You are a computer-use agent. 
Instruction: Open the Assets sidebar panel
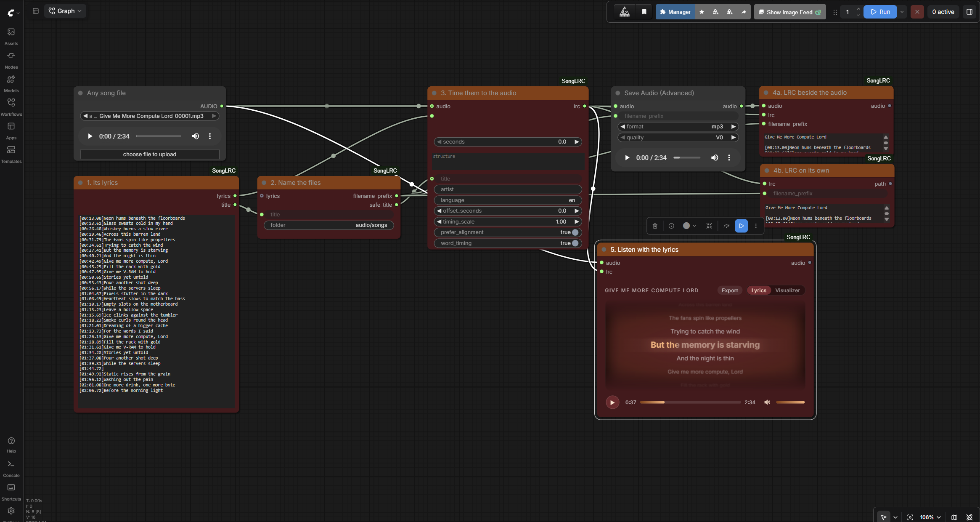tap(11, 36)
